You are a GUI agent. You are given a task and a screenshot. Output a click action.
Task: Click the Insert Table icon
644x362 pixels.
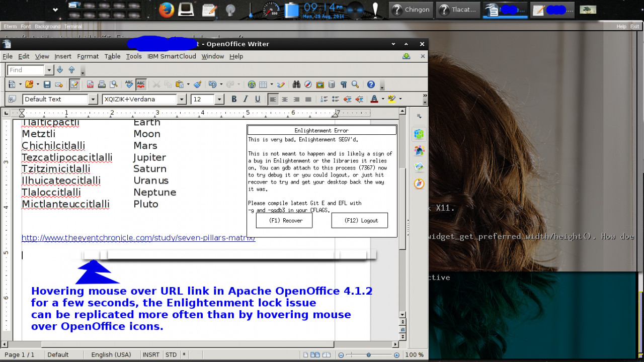[263, 84]
